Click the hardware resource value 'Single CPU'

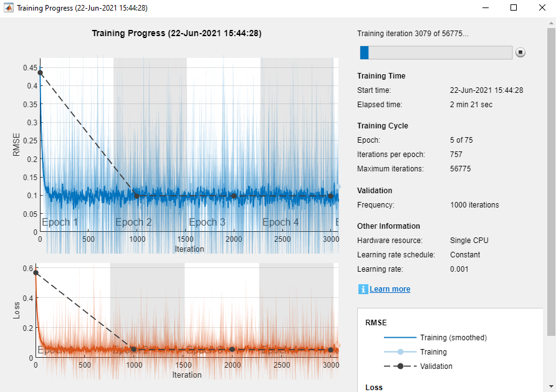click(x=469, y=241)
